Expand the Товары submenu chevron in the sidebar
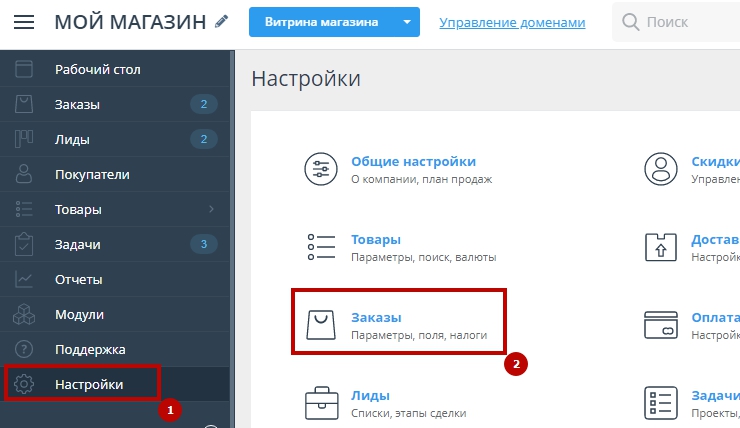740x428 pixels. (211, 209)
